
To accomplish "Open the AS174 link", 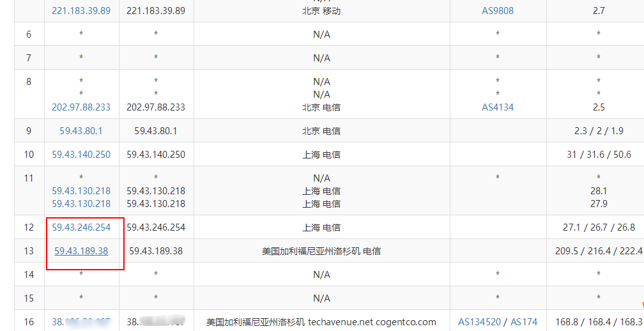I will point(524,322).
